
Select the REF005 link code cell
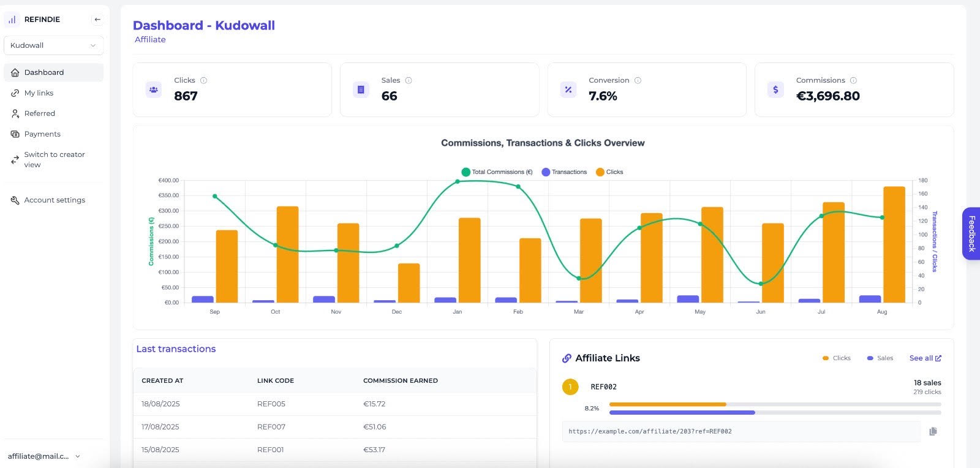click(x=271, y=404)
